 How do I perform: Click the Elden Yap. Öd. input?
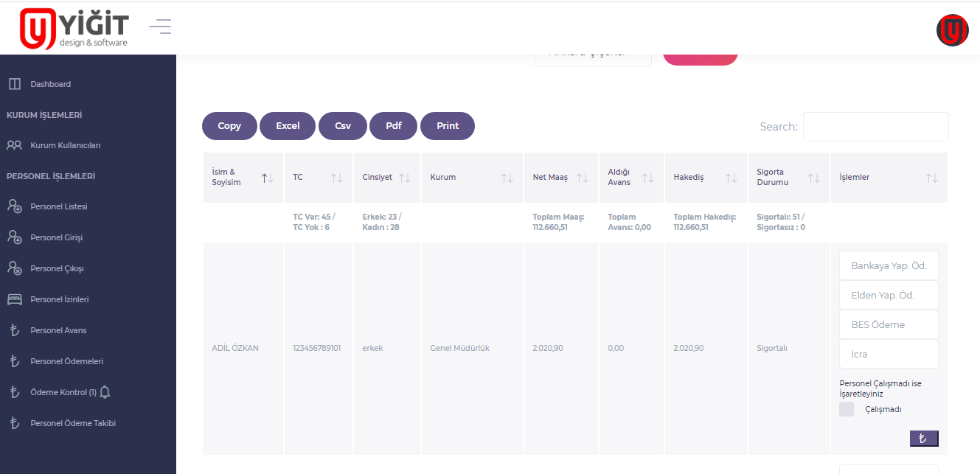(x=889, y=295)
